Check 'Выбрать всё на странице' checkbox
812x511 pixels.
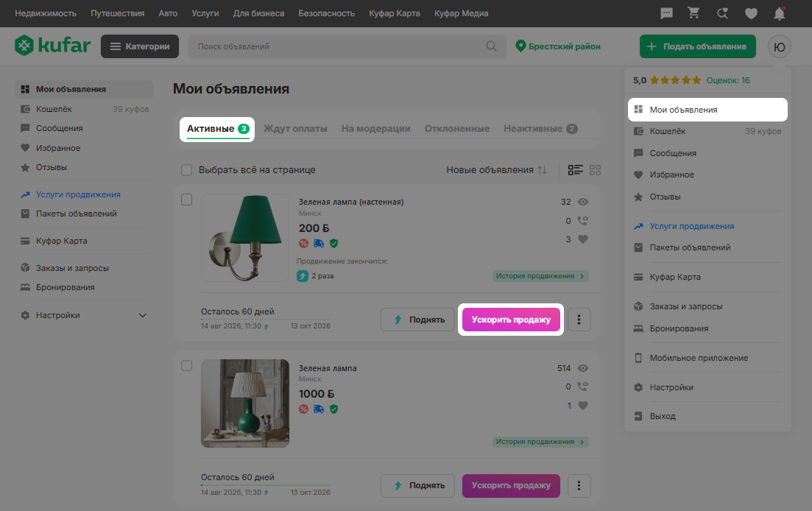click(186, 170)
